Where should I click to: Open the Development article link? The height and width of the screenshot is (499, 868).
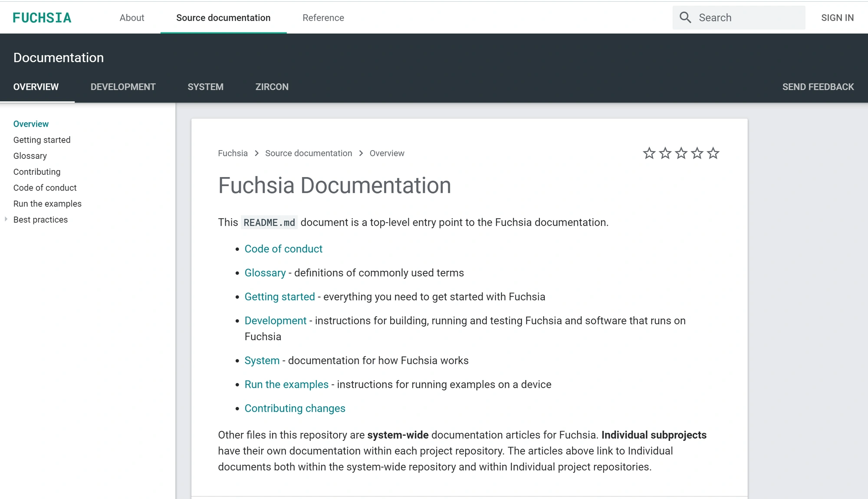pos(276,321)
